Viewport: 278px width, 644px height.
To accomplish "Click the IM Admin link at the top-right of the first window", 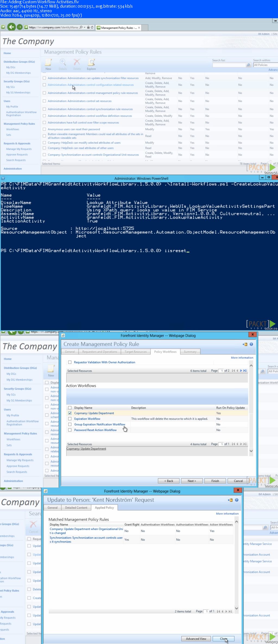I will pos(264,34).
